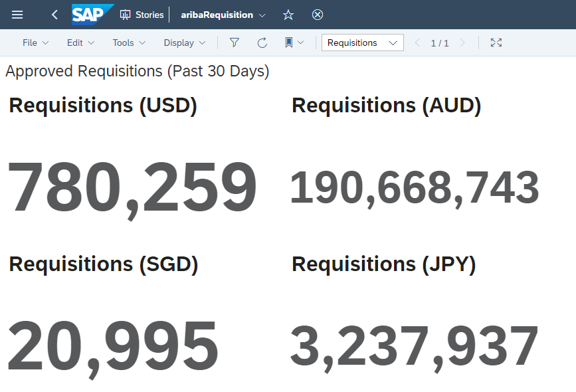This screenshot has height=392, width=576.
Task: Go to the previous page arrow
Action: click(417, 43)
